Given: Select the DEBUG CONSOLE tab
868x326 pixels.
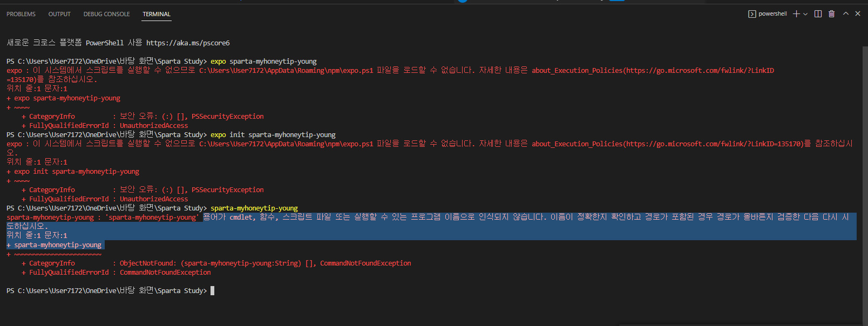Looking at the screenshot, I should (106, 14).
